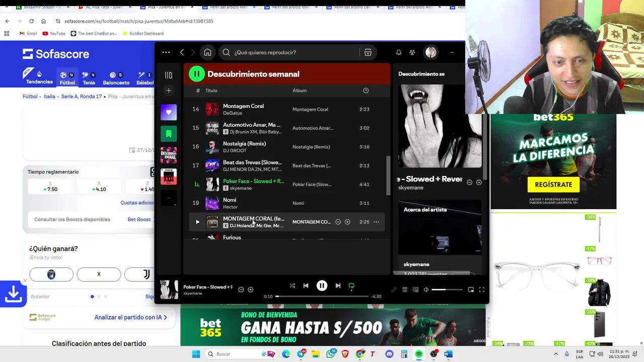Click the Spotify track list scrollbar
This screenshot has width=644, height=362.
[387, 175]
